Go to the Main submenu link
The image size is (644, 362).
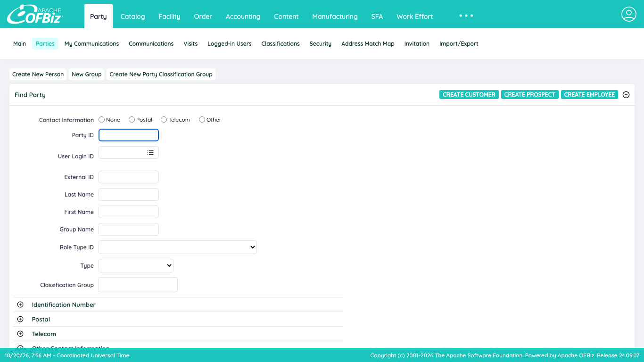point(20,44)
